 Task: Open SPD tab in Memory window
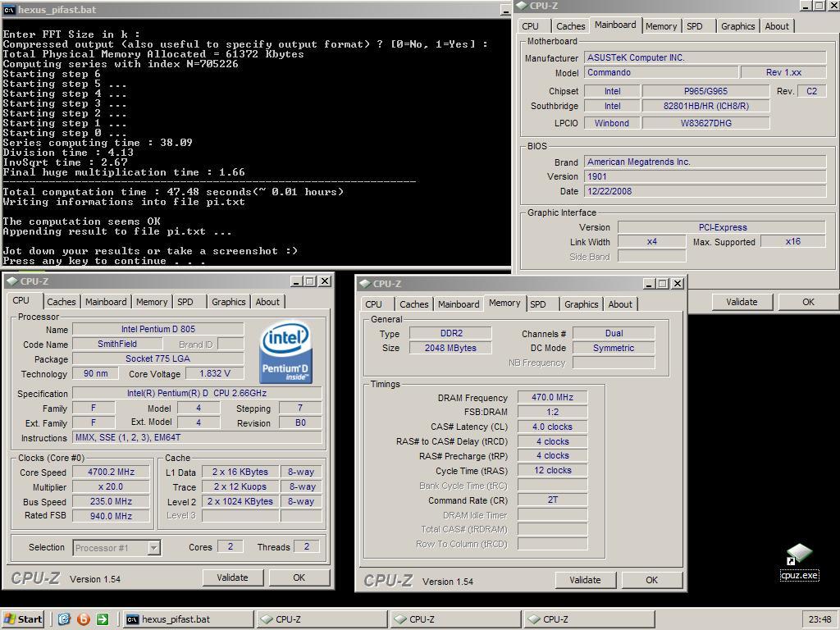pyautogui.click(x=538, y=304)
